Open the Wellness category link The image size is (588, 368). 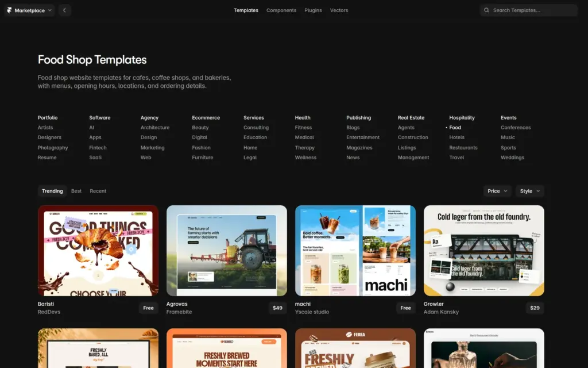pos(305,158)
